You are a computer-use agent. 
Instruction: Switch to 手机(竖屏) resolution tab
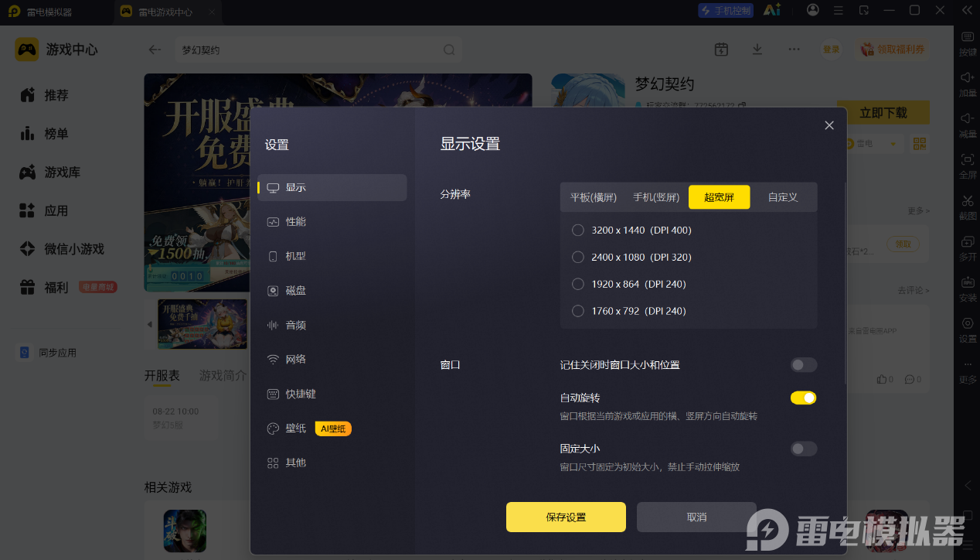point(656,197)
